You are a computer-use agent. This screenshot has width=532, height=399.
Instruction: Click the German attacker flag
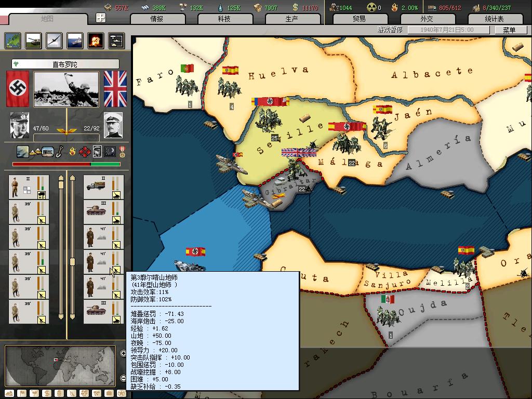tap(18, 88)
